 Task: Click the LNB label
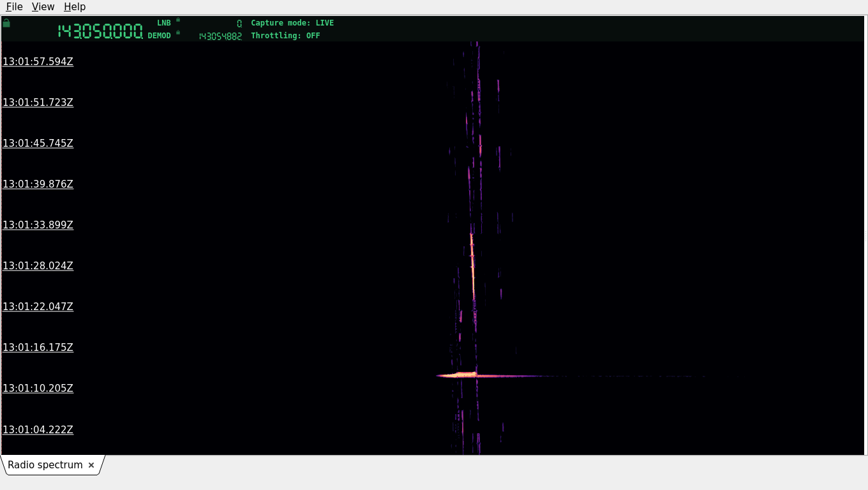coord(164,23)
